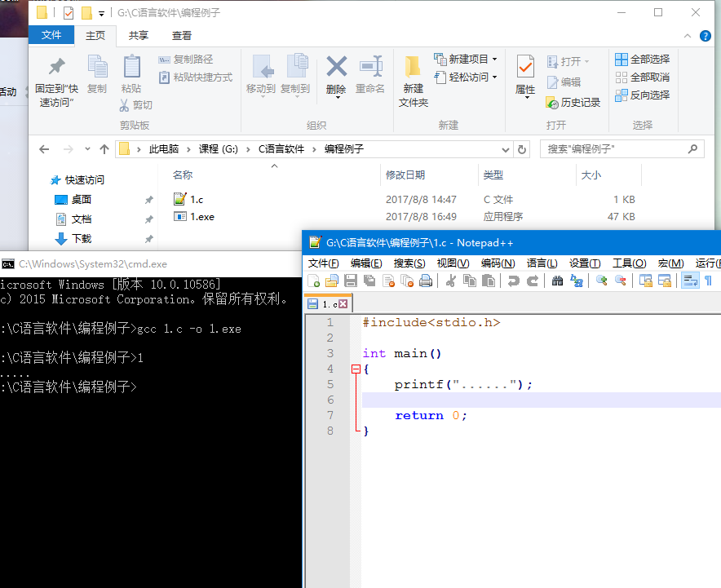Collapse the code fold marker at line 4
This screenshot has height=588, width=721.
point(356,369)
